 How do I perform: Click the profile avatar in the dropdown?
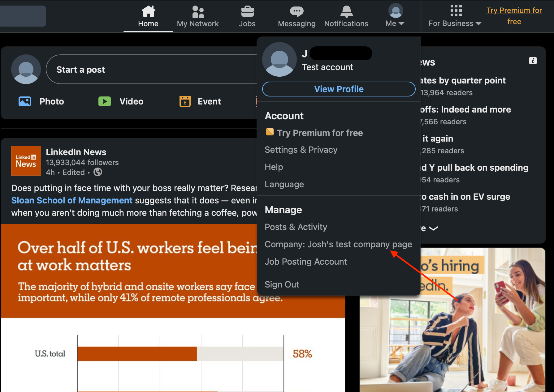[279, 59]
